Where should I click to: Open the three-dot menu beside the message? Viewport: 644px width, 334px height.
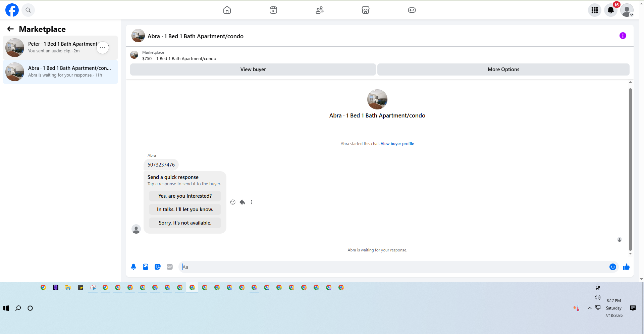tap(252, 202)
